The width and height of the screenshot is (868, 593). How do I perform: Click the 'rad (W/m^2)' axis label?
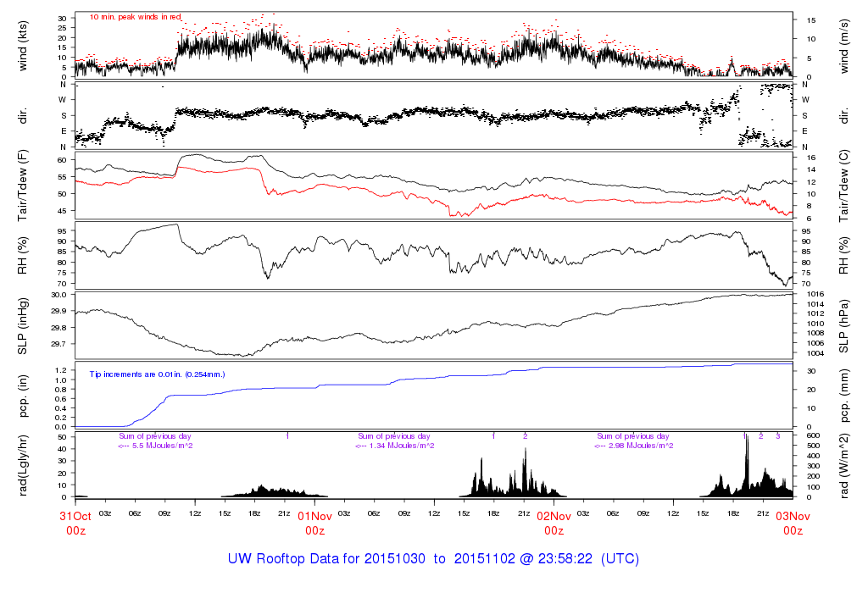(843, 466)
